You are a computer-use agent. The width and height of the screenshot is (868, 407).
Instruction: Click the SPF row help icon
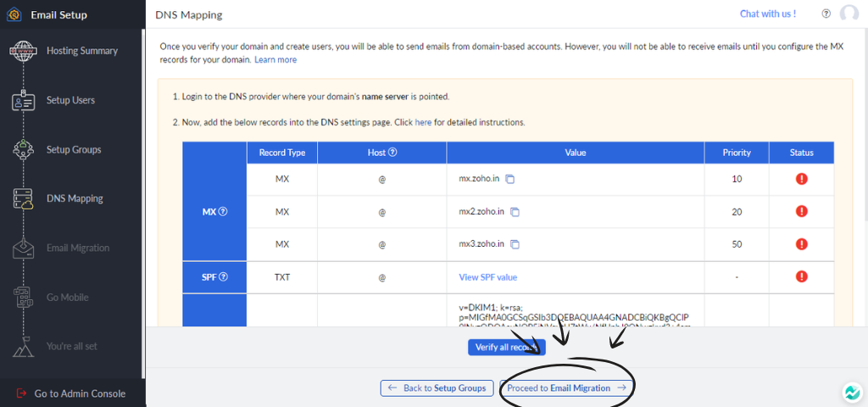(x=224, y=276)
